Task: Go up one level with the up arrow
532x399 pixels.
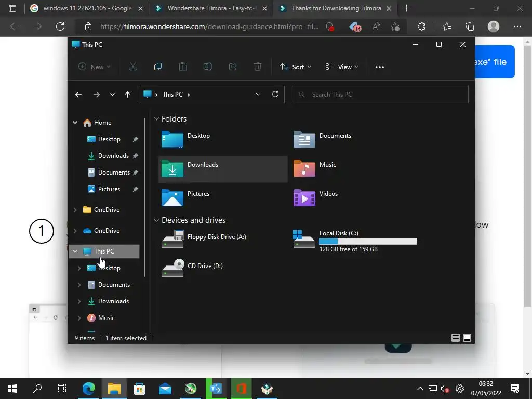Action: click(128, 95)
